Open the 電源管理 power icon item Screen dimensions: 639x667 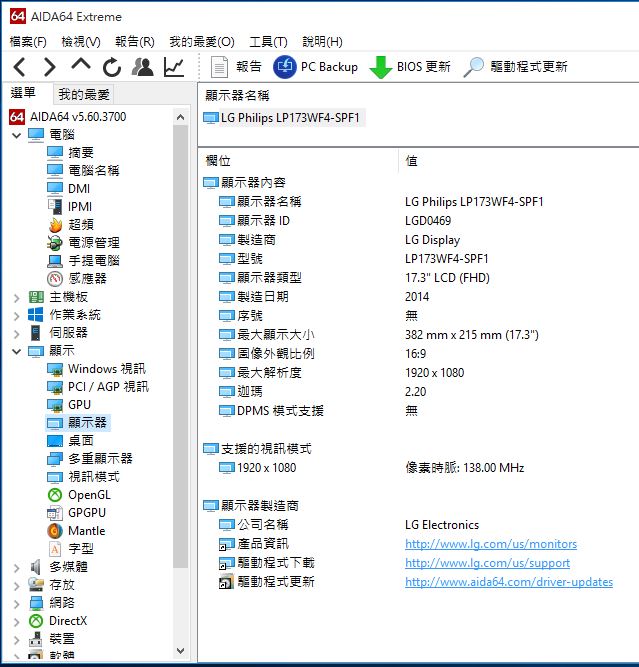[55, 242]
